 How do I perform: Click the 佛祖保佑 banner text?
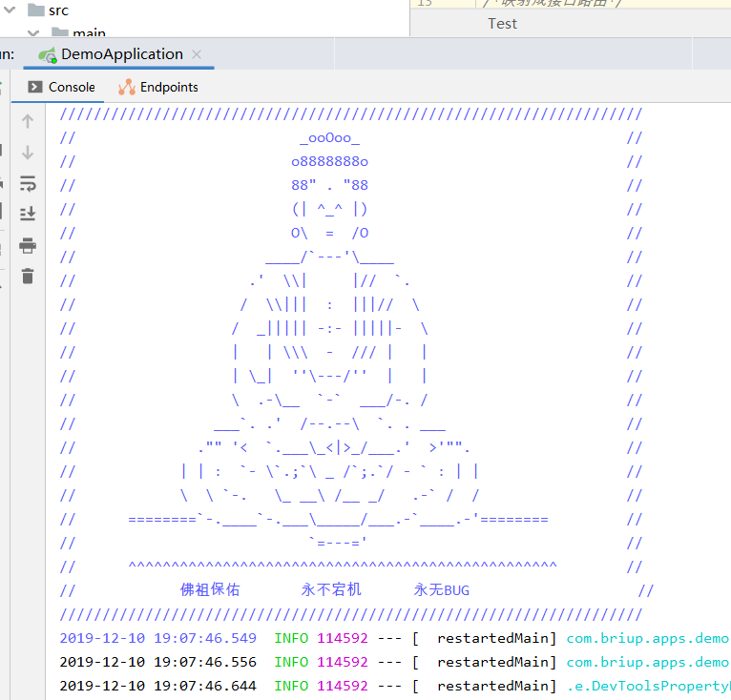coord(210,589)
